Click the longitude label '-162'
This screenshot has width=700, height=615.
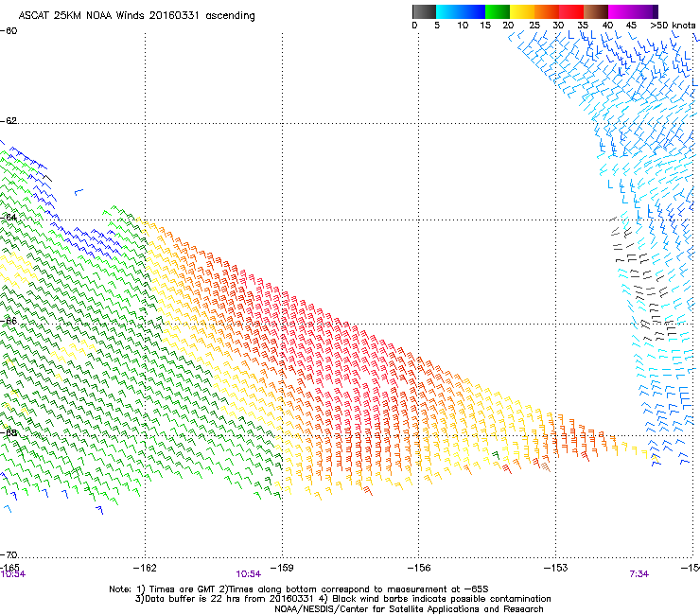click(x=145, y=568)
